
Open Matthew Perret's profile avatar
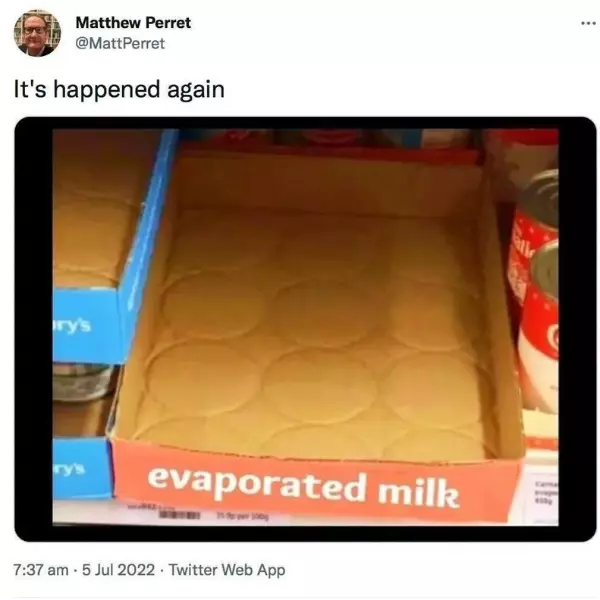(37, 34)
